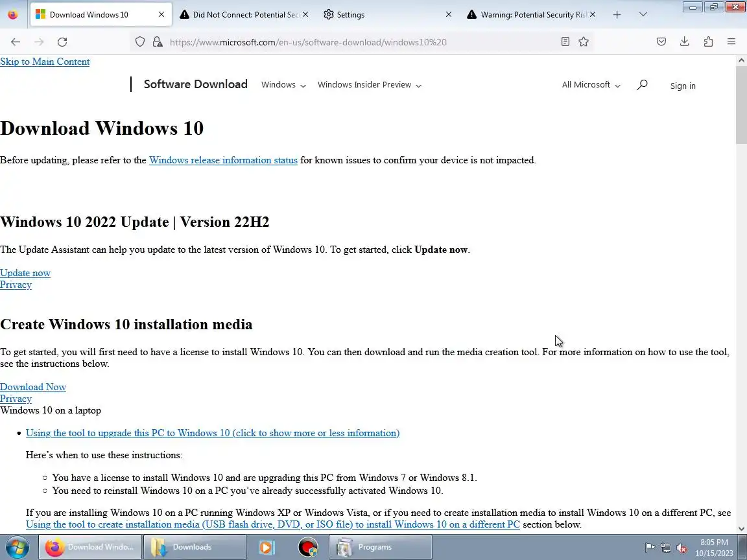Viewport: 747px width, 560px height.
Task: Expand the All Microsoft dropdown
Action: coord(591,85)
